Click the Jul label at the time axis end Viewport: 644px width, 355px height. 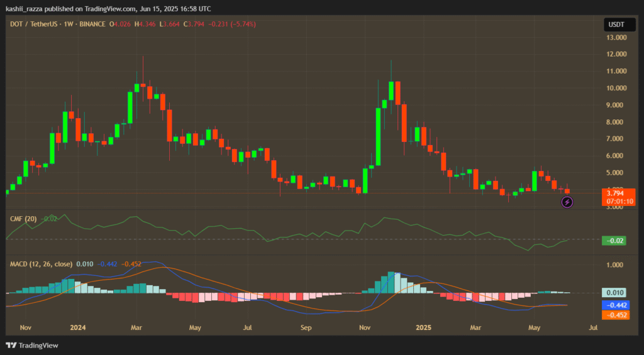click(593, 328)
